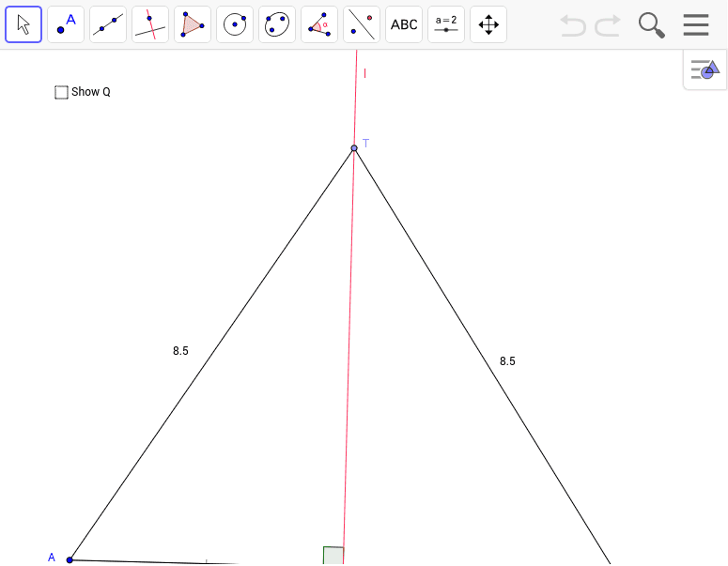Click the label T next to apex

(x=365, y=144)
